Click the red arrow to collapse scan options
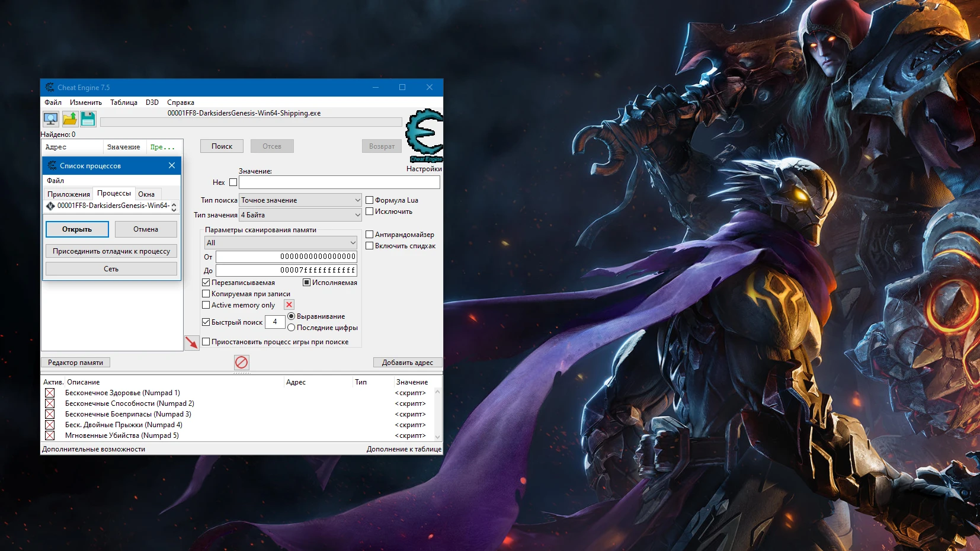 pyautogui.click(x=191, y=342)
